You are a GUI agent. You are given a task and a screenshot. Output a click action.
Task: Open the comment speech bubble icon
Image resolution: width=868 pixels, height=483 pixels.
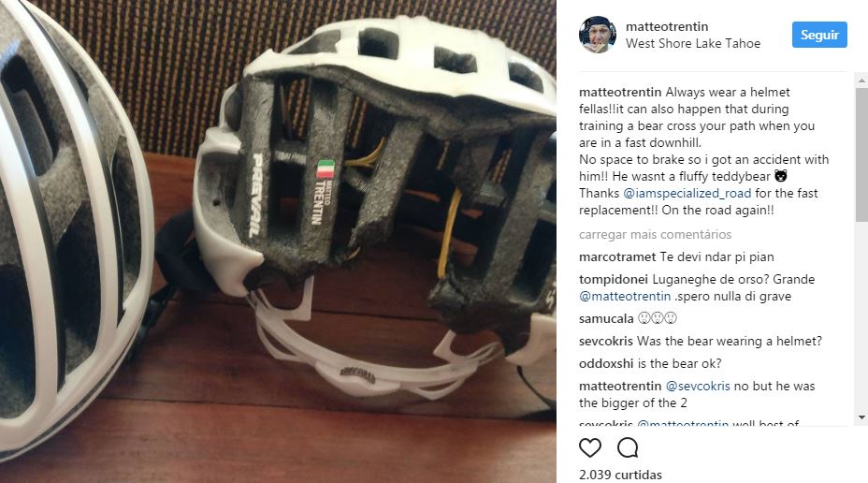click(x=628, y=447)
